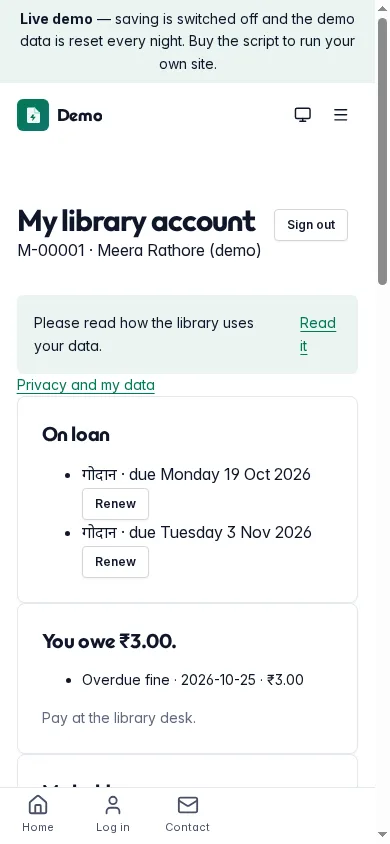Toggle the monitor theme switcher icon
The width and height of the screenshot is (390, 844).
303,115
